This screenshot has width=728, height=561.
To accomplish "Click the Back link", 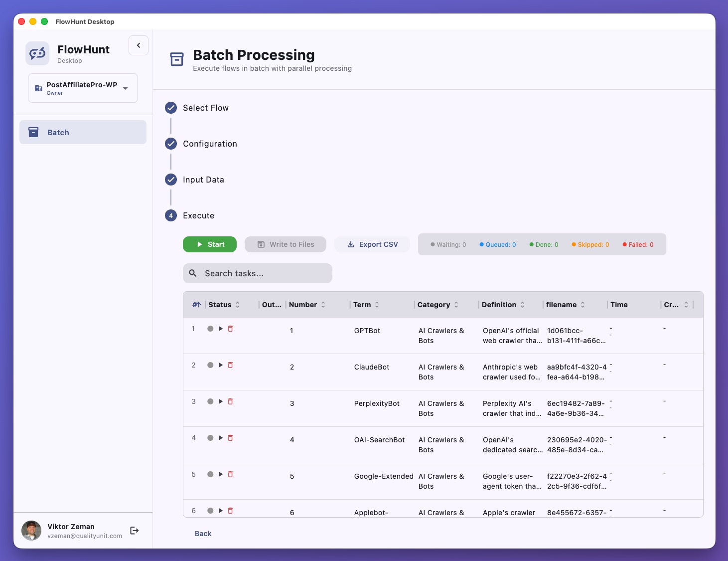I will (203, 534).
